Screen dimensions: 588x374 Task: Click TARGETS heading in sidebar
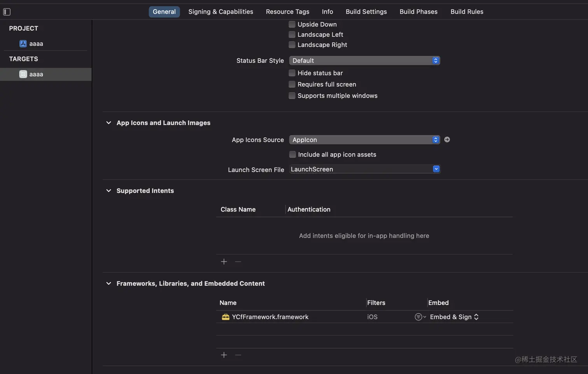point(24,59)
